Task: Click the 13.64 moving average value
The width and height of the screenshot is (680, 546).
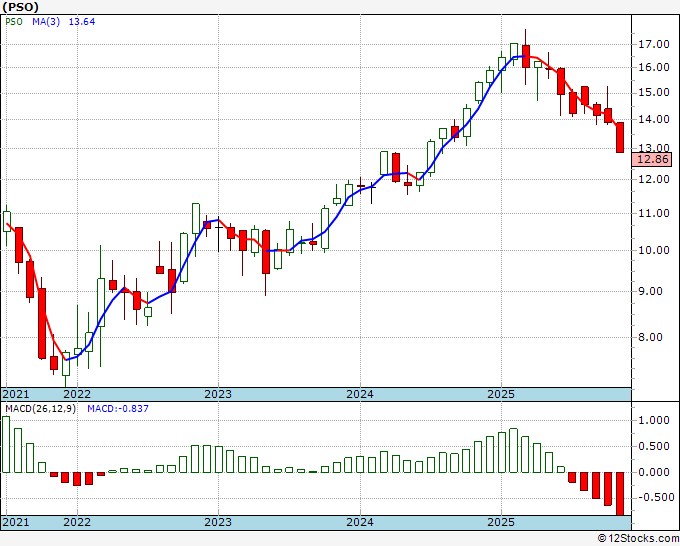Action: 82,22
